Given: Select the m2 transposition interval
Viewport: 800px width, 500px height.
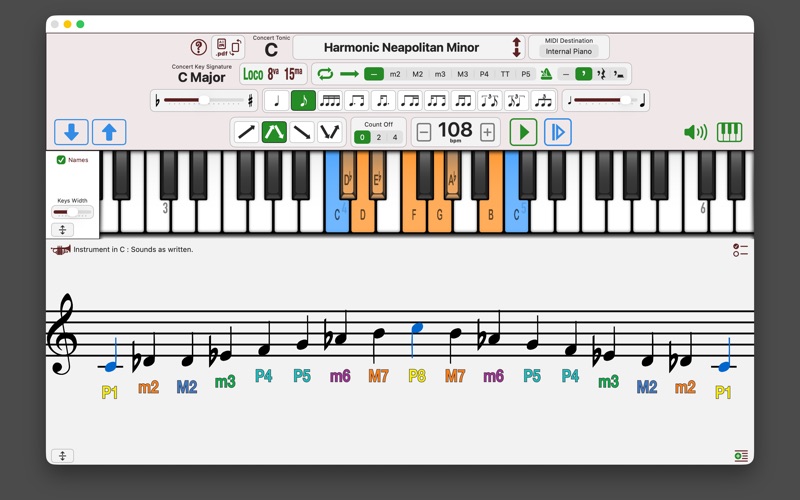Looking at the screenshot, I should point(395,74).
